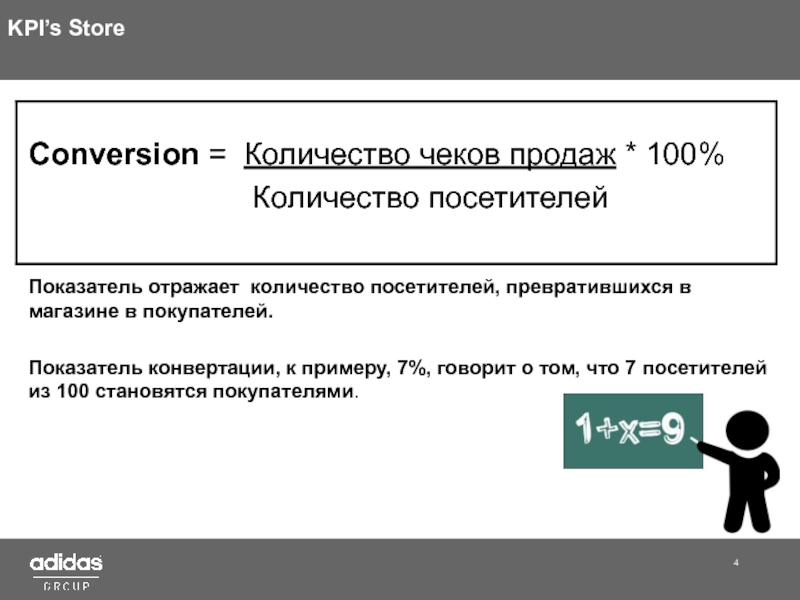
Task: Click the "KPI's Store" slide title
Action: pyautogui.click(x=66, y=29)
